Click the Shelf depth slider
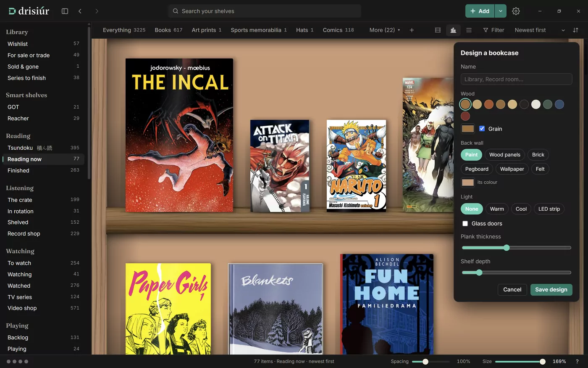 516,273
